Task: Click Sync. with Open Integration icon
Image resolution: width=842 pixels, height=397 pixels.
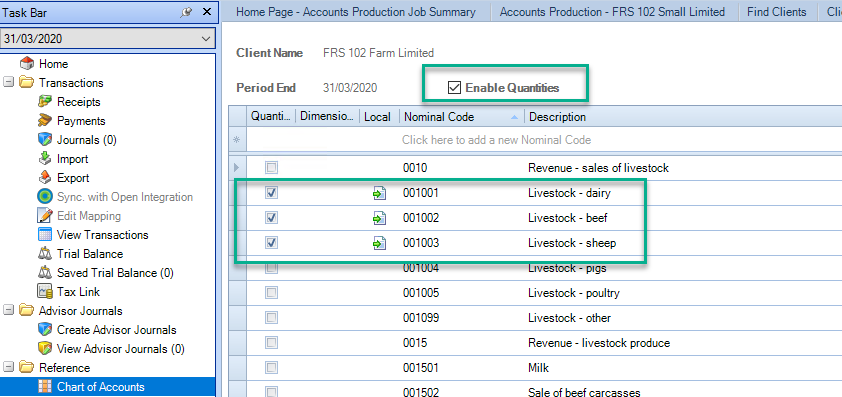Action: (45, 197)
